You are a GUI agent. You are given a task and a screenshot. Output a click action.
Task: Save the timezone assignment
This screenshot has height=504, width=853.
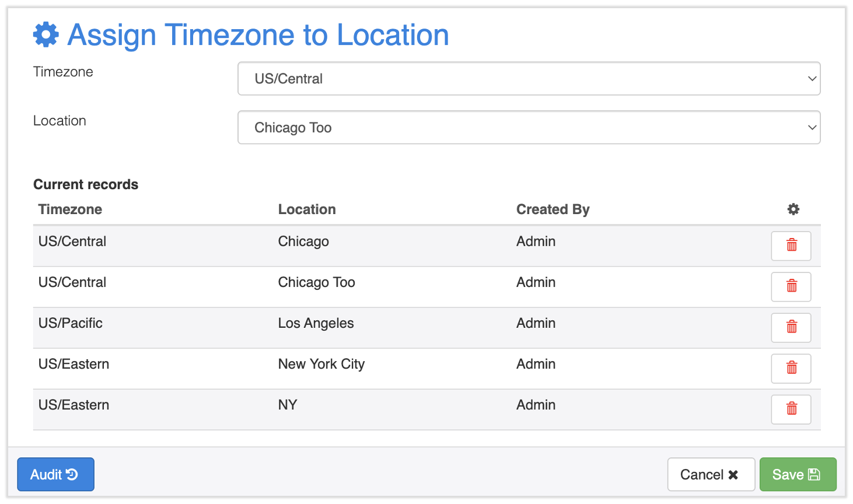click(797, 475)
